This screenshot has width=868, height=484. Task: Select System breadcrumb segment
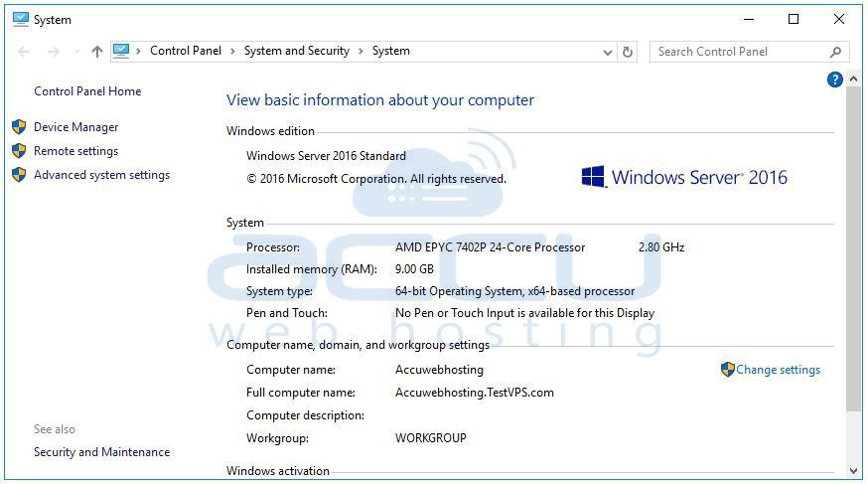click(391, 51)
